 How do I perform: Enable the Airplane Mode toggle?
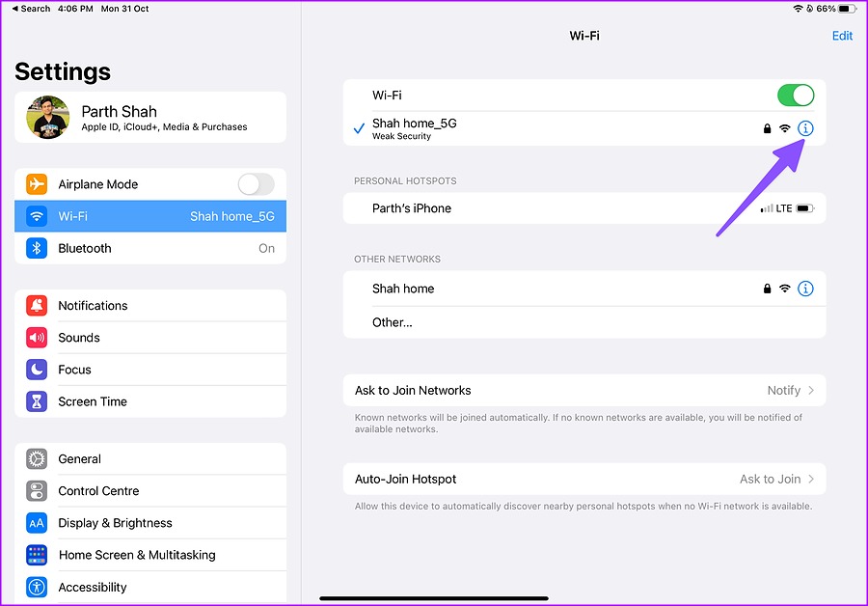point(256,184)
